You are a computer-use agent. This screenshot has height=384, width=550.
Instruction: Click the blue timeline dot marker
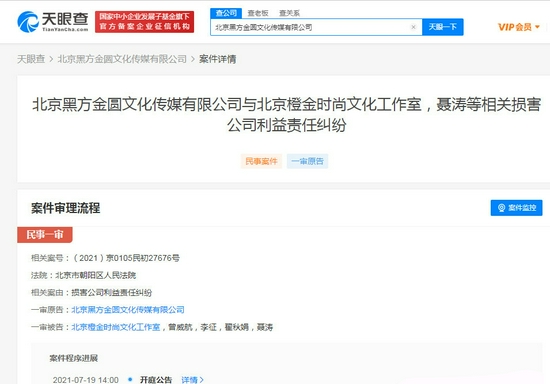click(130, 379)
